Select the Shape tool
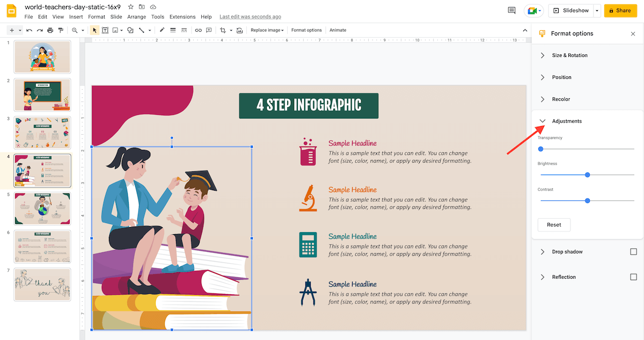 (x=129, y=30)
